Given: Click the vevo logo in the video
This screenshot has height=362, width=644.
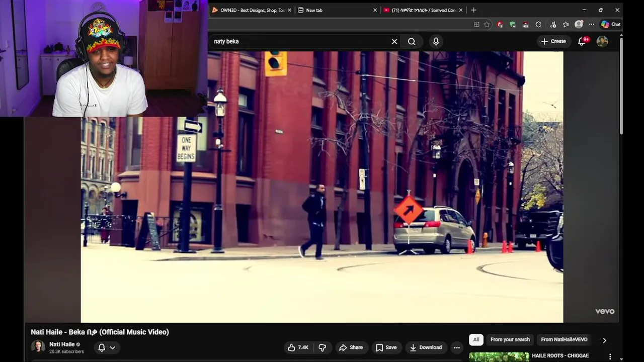Looking at the screenshot, I should point(605,311).
